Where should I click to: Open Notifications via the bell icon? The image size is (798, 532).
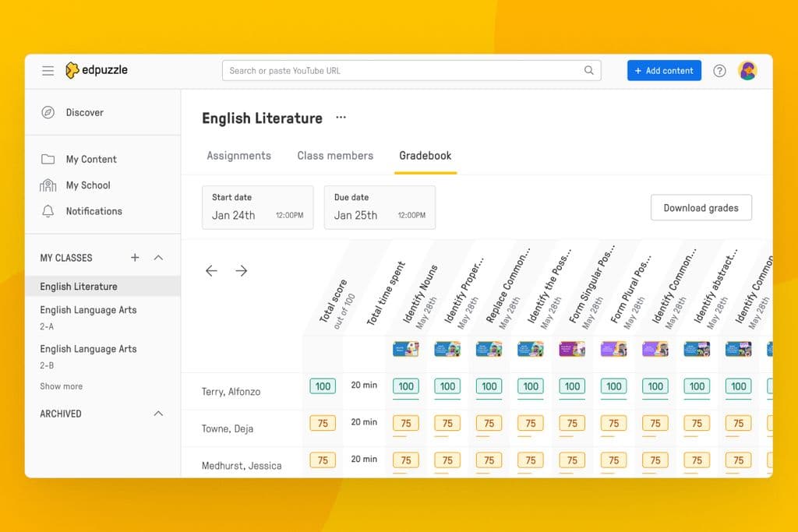[49, 211]
